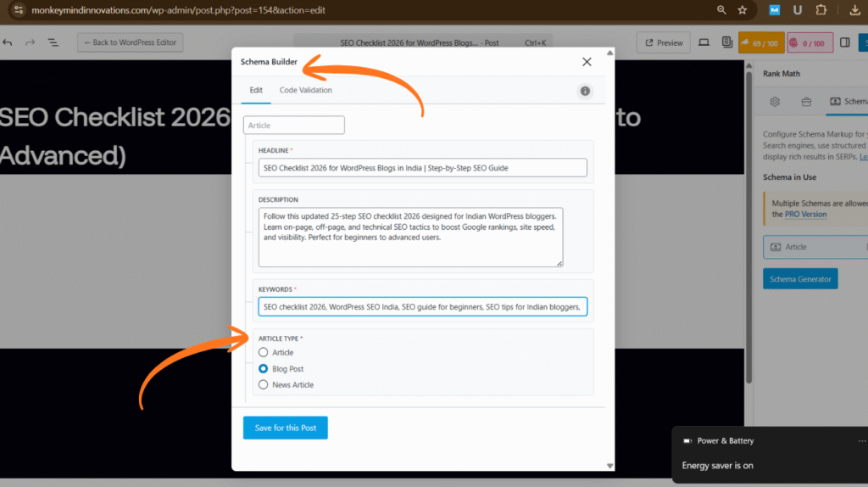Choose the News Article radio button
Viewport: 868px width, 487px height.
264,385
